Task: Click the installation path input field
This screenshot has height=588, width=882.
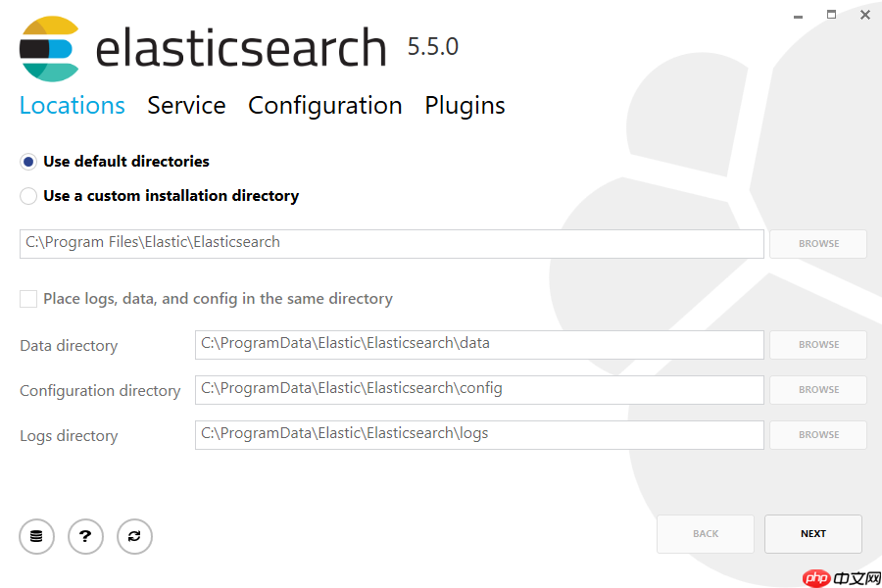Action: coord(391,244)
